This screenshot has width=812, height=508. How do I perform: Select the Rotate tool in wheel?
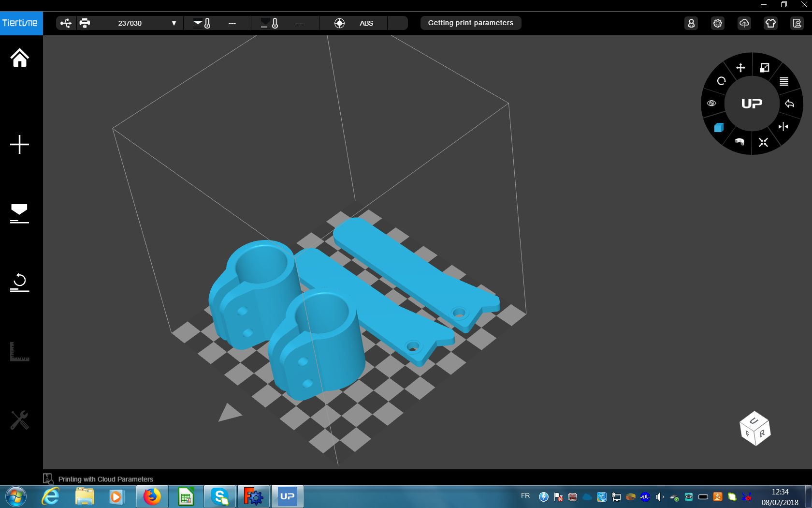click(722, 81)
